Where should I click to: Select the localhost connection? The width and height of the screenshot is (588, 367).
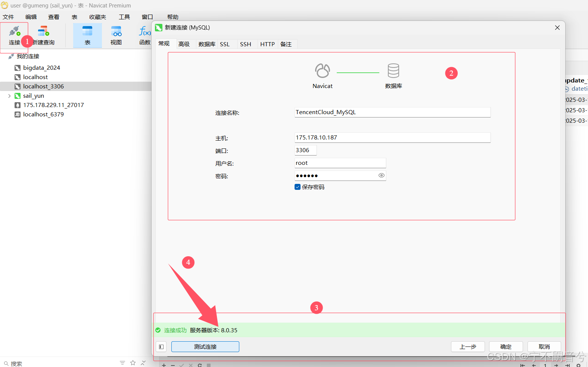(x=35, y=77)
